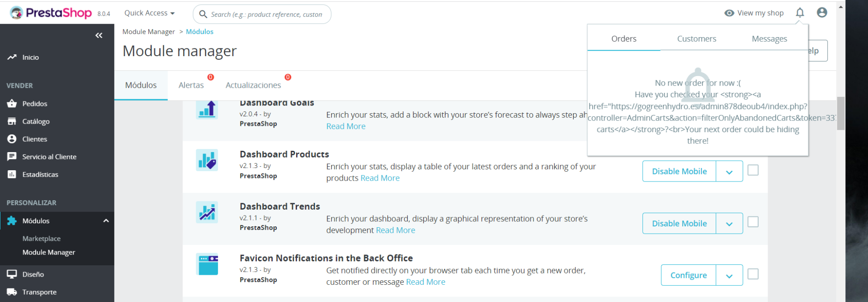Expand Dashboard Products action dropdown arrow
The width and height of the screenshot is (868, 302).
[729, 172]
